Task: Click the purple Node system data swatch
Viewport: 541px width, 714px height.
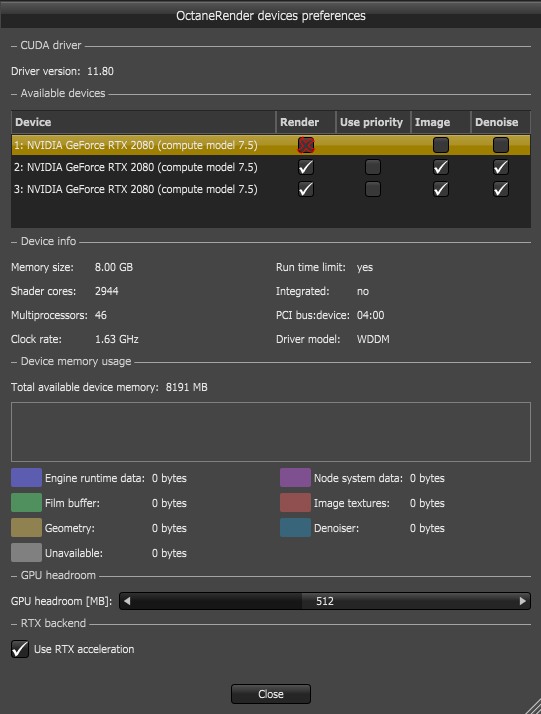Action: click(295, 478)
